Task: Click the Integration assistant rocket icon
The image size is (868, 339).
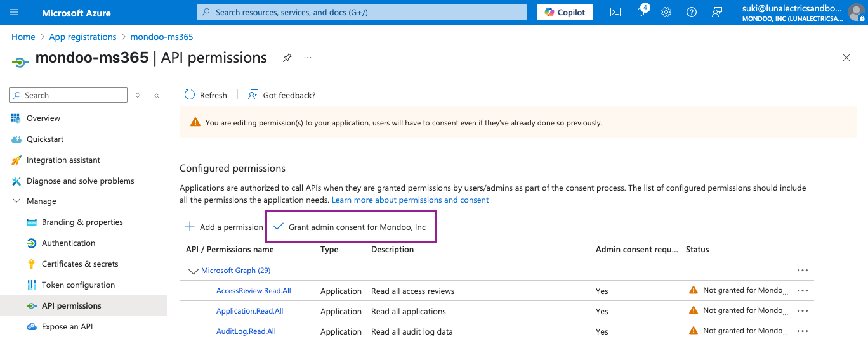Action: pos(16,160)
